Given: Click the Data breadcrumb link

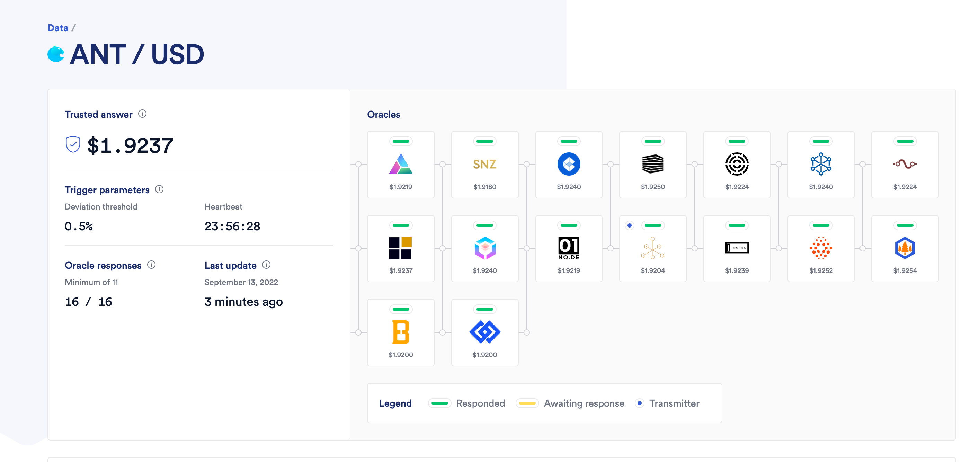Looking at the screenshot, I should (x=58, y=28).
